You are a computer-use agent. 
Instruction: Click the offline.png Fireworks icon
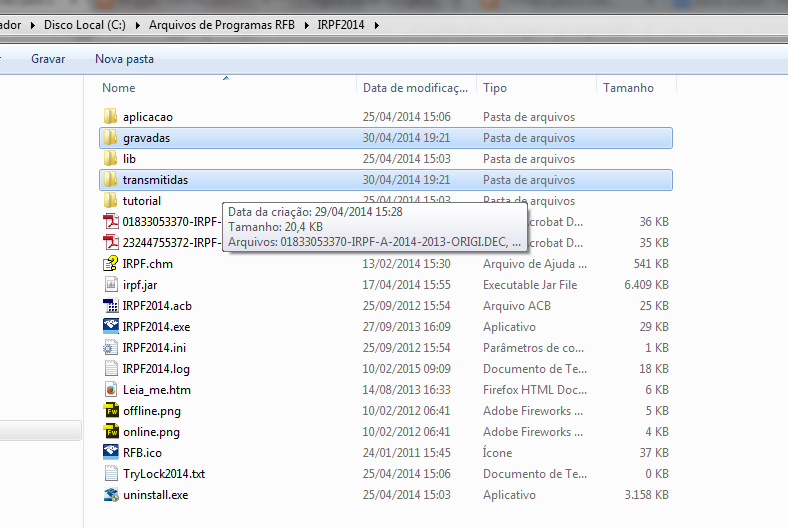click(x=111, y=411)
